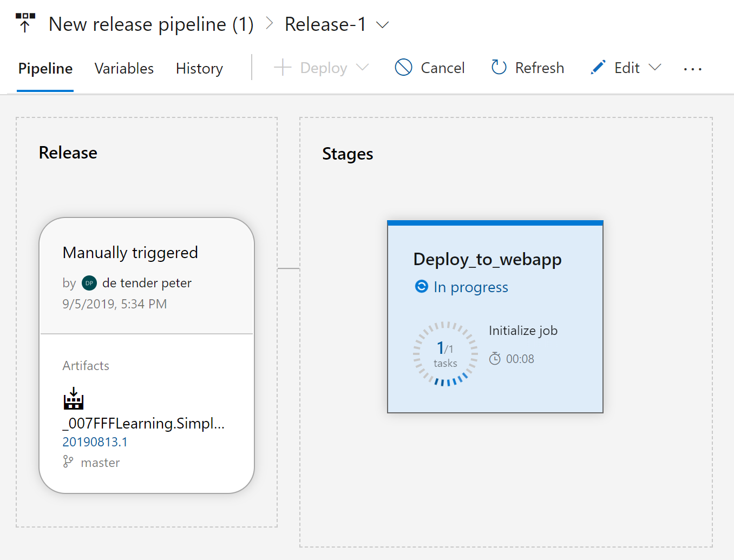Screen dimensions: 734x560
Task: Click the release pipeline icon in the breadcrumb
Action: pos(25,22)
